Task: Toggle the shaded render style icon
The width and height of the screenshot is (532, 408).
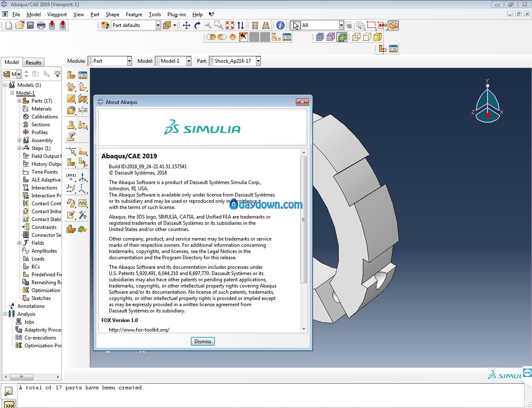Action: coord(377,37)
